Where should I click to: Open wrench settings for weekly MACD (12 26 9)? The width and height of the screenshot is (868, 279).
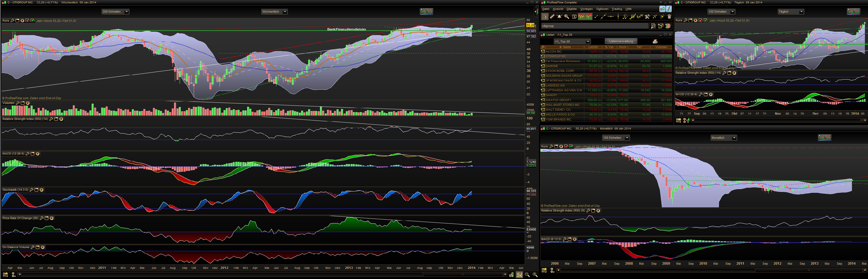pos(28,153)
